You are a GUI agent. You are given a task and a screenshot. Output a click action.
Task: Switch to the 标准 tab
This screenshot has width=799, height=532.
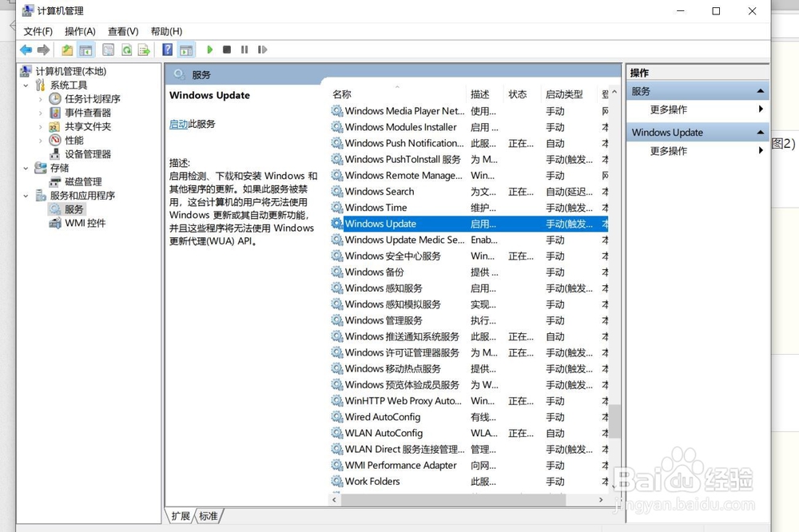click(x=209, y=516)
